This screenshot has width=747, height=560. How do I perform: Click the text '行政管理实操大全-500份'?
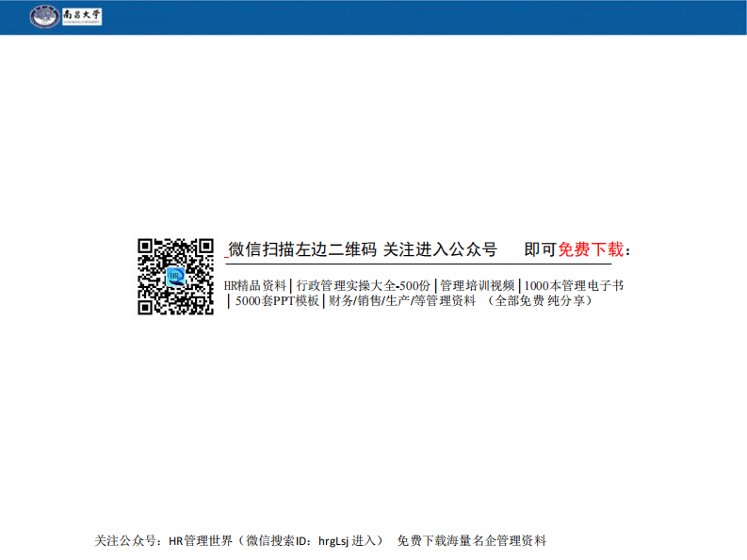click(363, 286)
